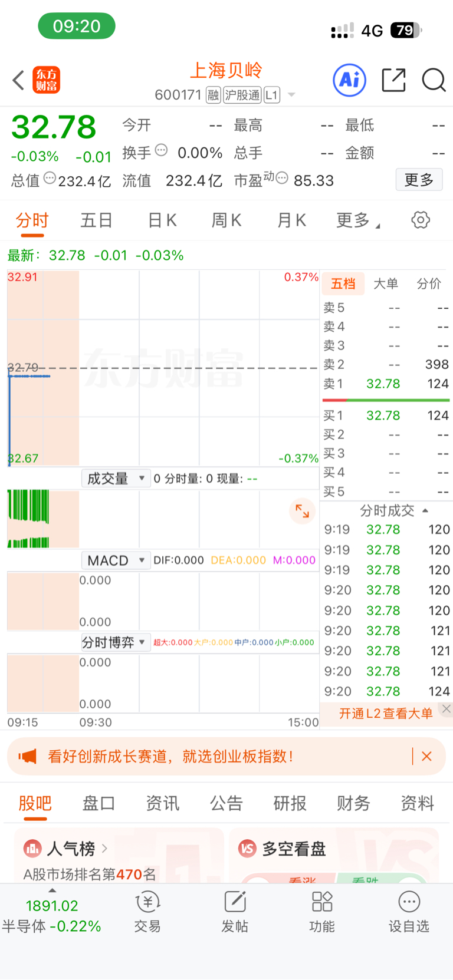
Task: Close the 开通L2查看大单 prompt
Action: pos(447,709)
